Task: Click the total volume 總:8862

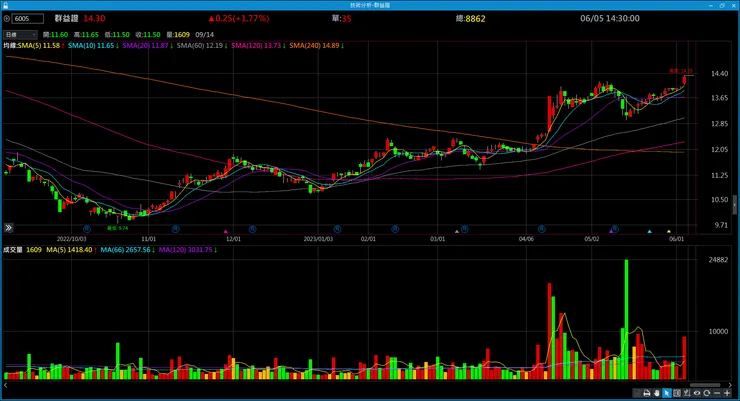Action: 471,19
